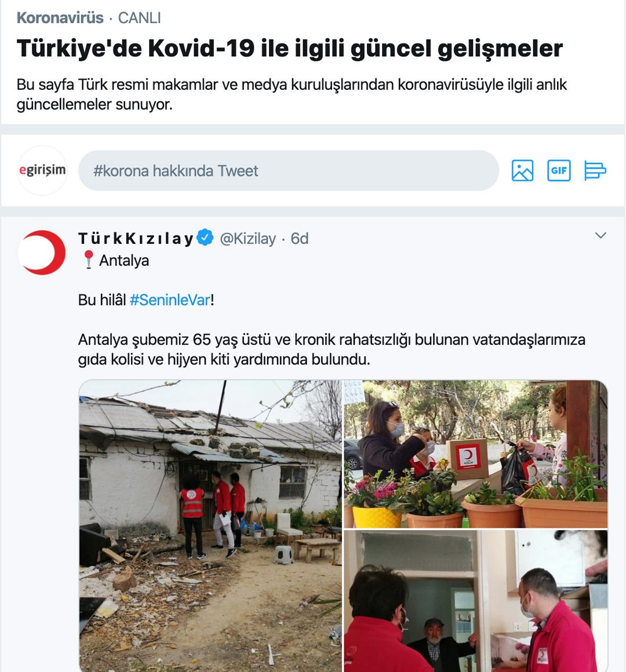Open the doorway visit photo

click(x=476, y=601)
